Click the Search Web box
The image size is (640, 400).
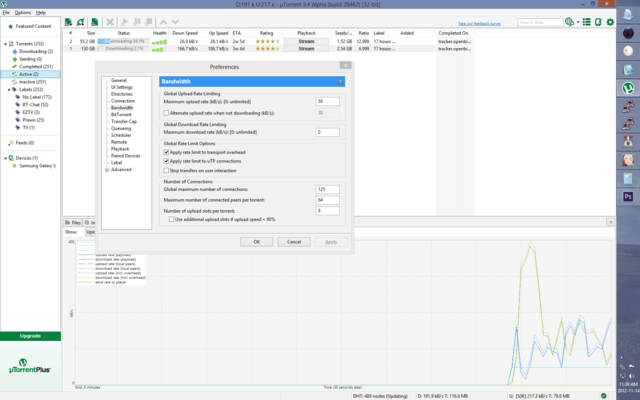tap(540, 22)
